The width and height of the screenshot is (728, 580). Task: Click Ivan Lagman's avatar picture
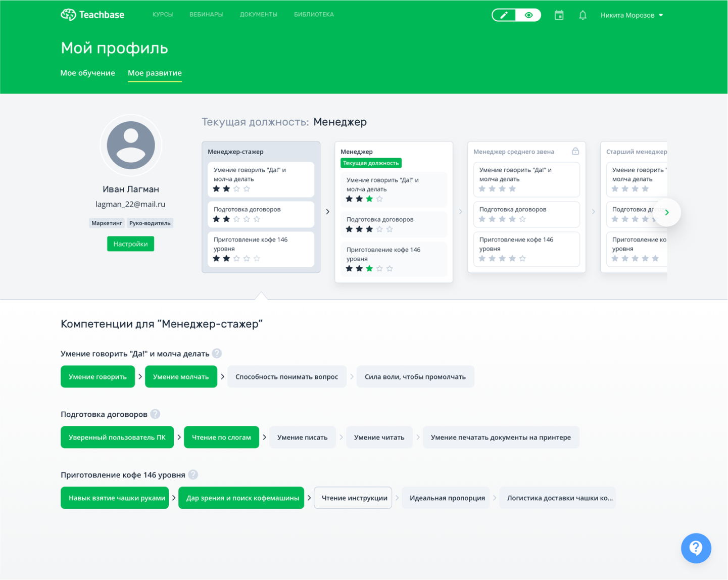pyautogui.click(x=130, y=145)
